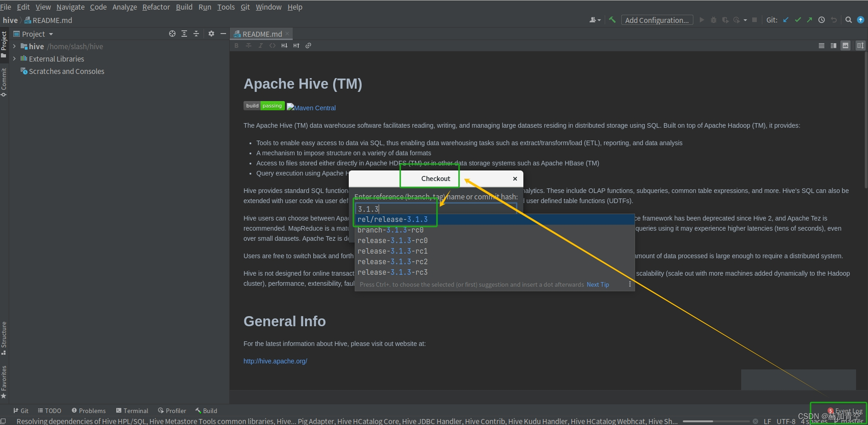
Task: Switch to editor-only view mode
Action: pyautogui.click(x=822, y=45)
